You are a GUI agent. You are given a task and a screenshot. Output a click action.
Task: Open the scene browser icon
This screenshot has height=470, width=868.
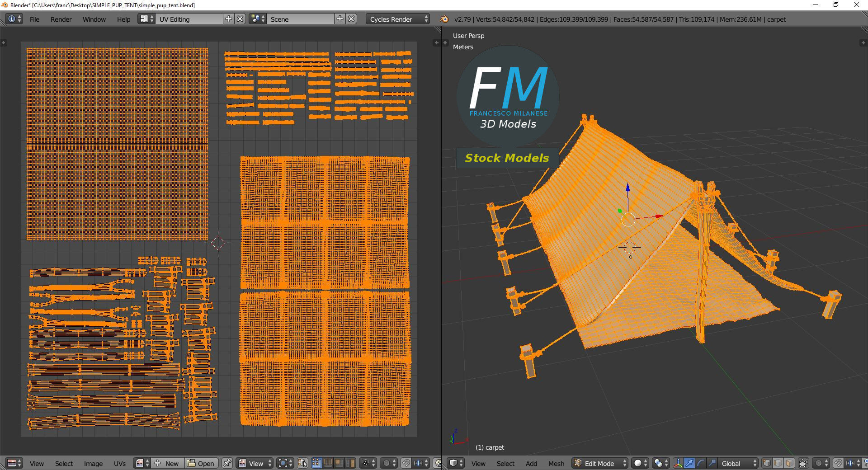[x=258, y=19]
